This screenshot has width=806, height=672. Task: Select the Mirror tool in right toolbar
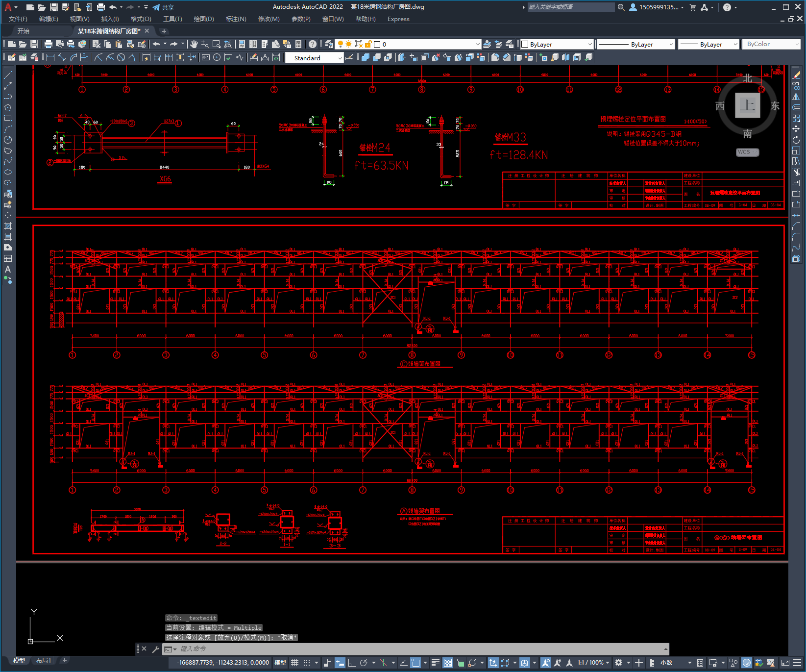tap(796, 97)
